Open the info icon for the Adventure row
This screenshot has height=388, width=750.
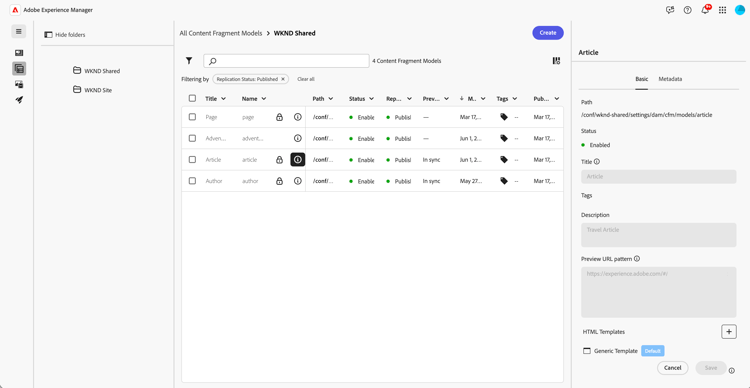[298, 138]
